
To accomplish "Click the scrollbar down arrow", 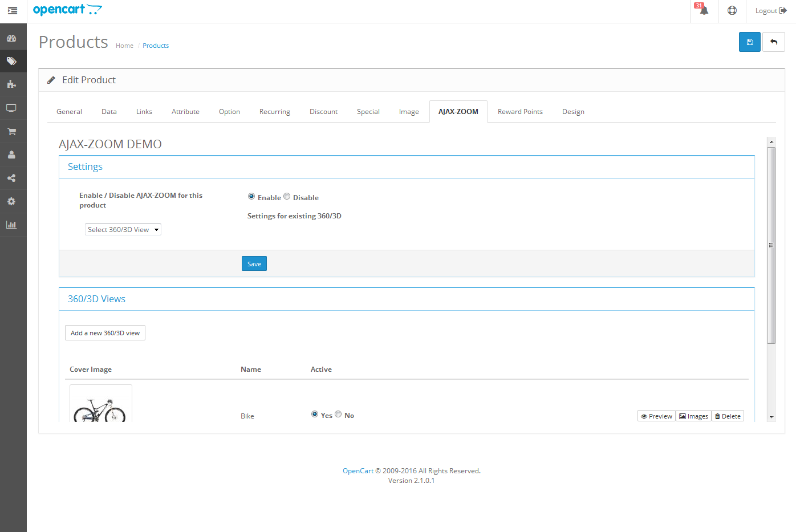I will pos(771,417).
